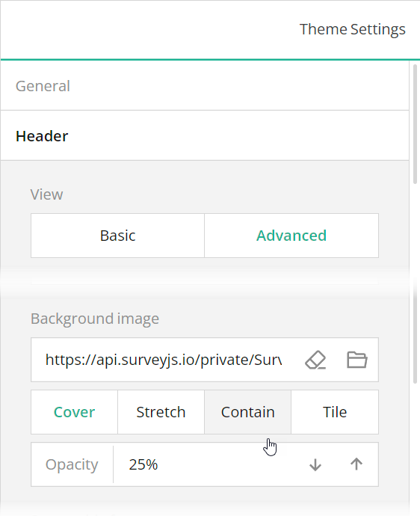Open file chooser via folder icon
This screenshot has width=420, height=516.
click(x=357, y=360)
